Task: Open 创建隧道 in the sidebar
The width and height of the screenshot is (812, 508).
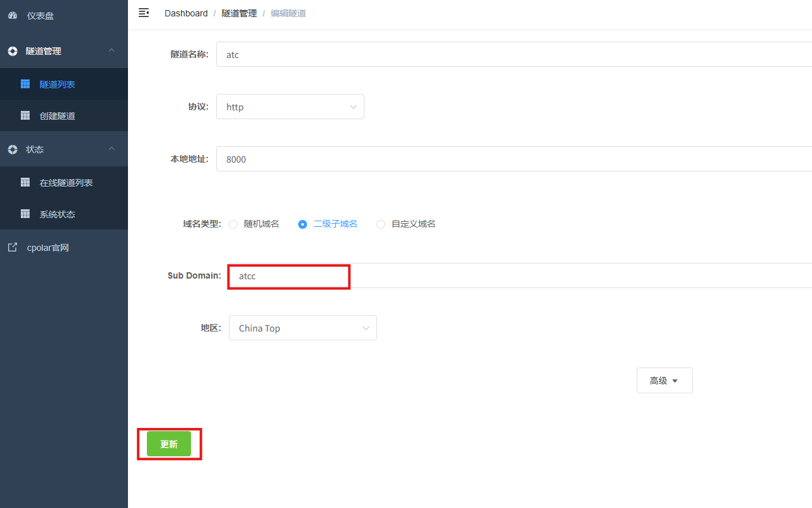Action: point(64,115)
